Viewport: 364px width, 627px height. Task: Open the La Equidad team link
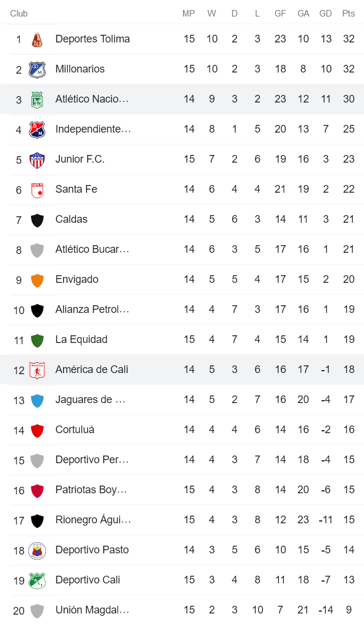[80, 339]
